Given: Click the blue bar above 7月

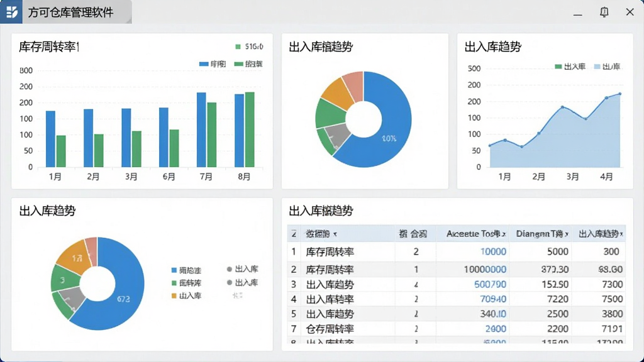Looking at the screenshot, I should (x=201, y=129).
